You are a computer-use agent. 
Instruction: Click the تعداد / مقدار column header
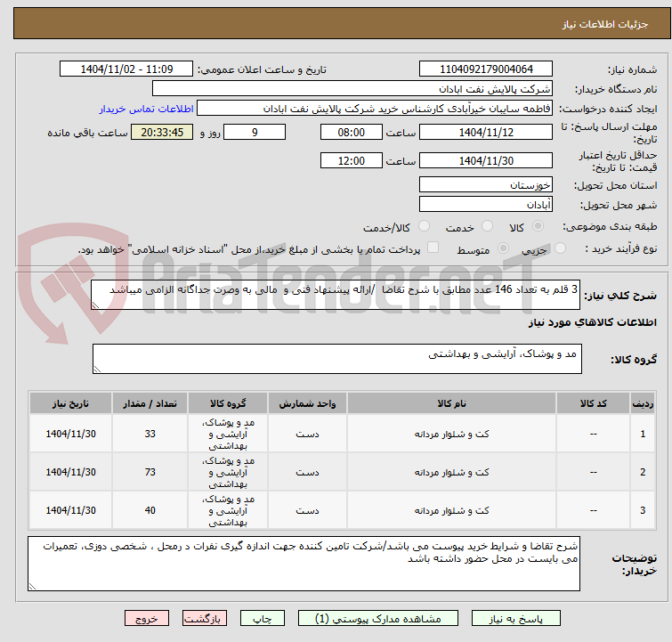coord(150,403)
